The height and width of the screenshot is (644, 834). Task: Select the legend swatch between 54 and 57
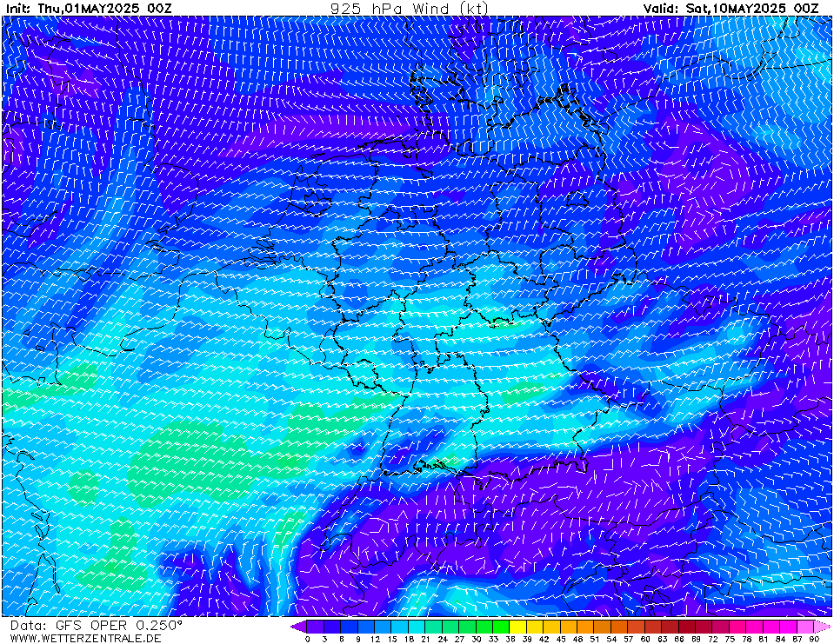(x=620, y=627)
